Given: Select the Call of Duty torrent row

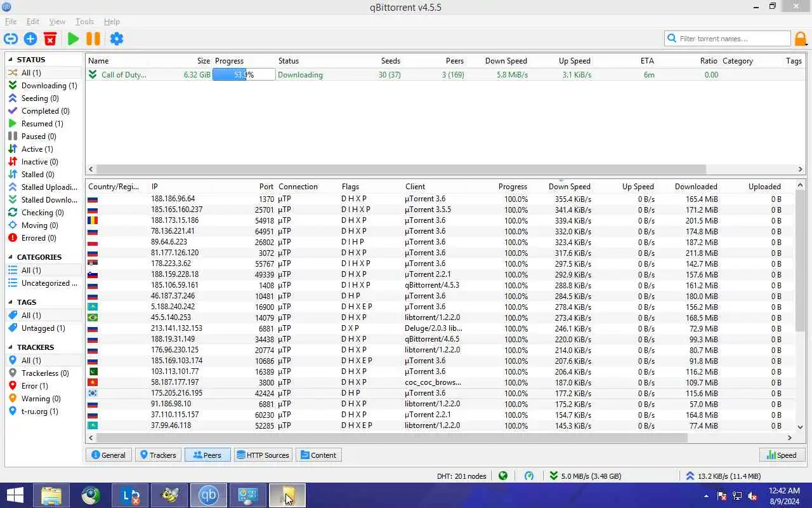Looking at the screenshot, I should pyautogui.click(x=445, y=74).
